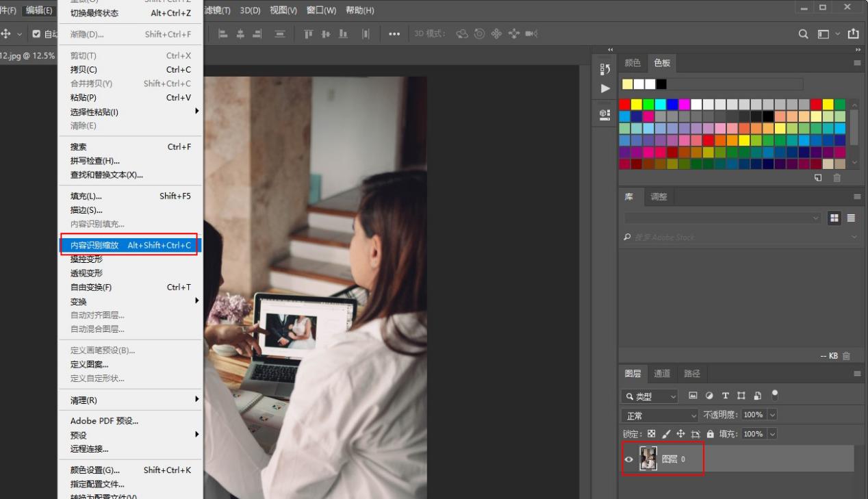
Task: Select 操控变形 menu entry
Action: click(131, 259)
